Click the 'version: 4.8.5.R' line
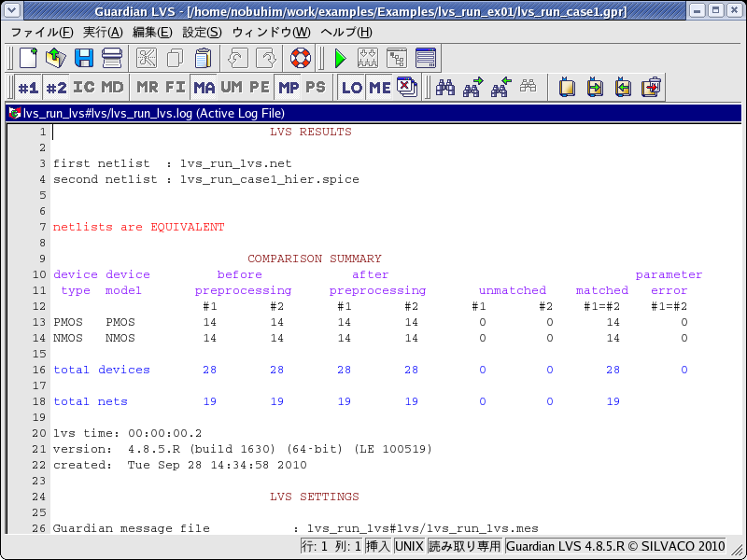 [x=243, y=449]
